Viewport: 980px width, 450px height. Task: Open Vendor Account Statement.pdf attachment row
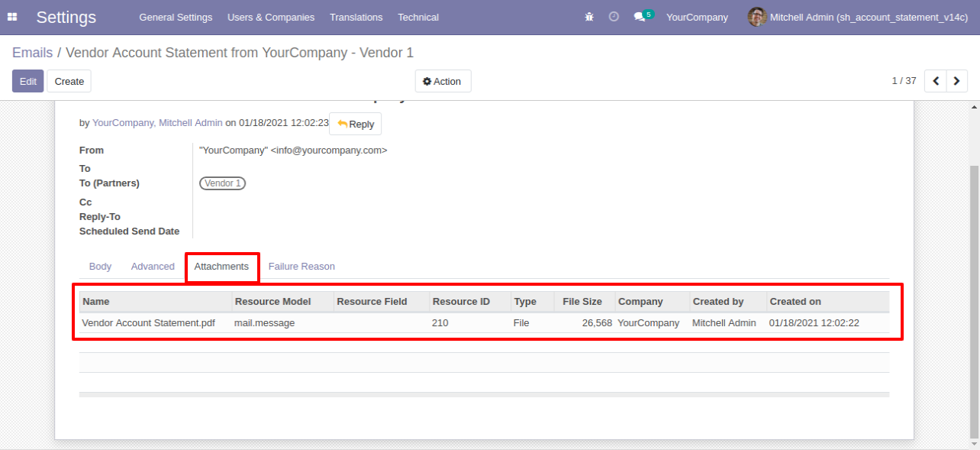(484, 323)
